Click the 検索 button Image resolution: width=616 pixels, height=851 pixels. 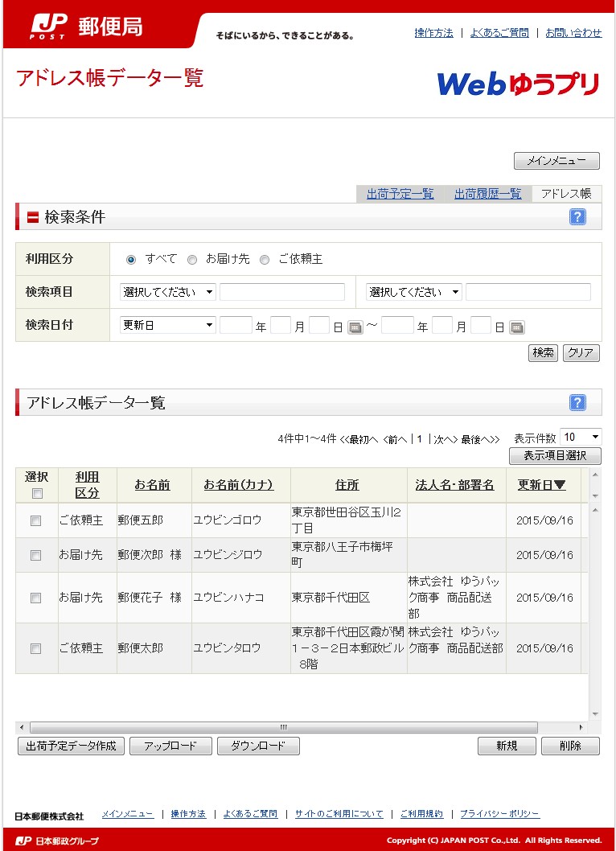543,353
